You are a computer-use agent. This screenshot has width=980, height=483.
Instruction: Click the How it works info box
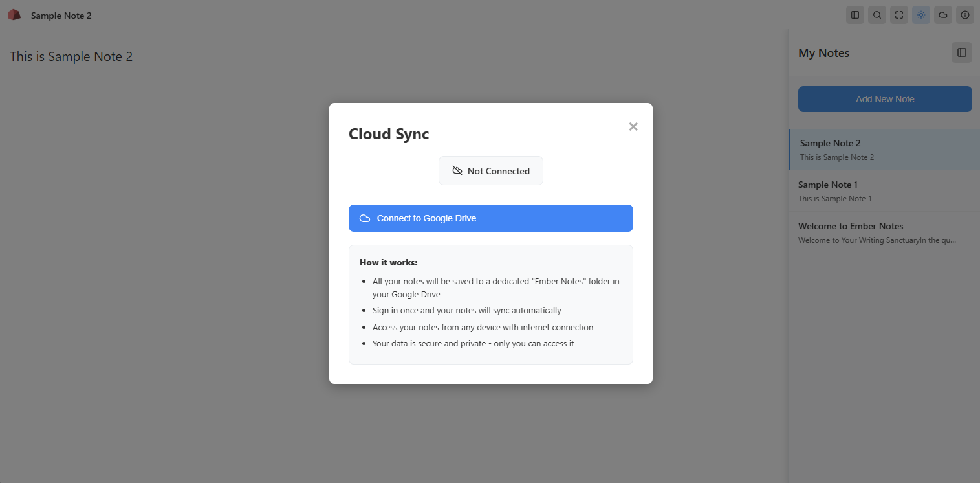[490, 304]
